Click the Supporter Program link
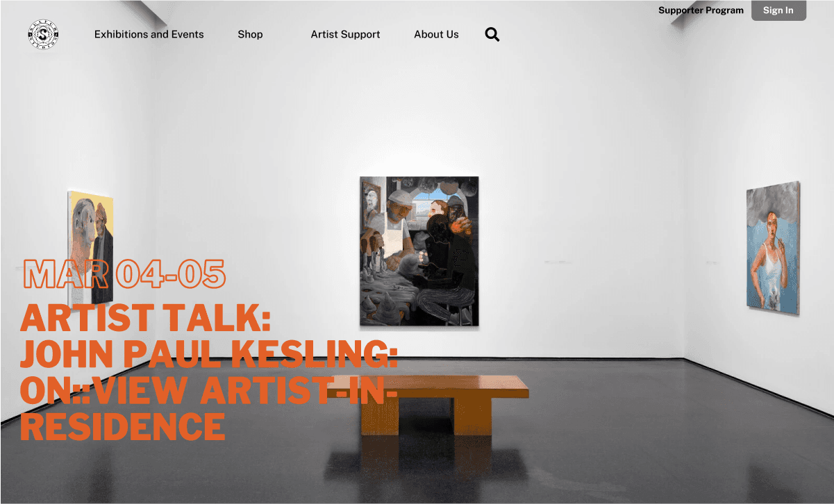This screenshot has height=504, width=834. [x=701, y=10]
